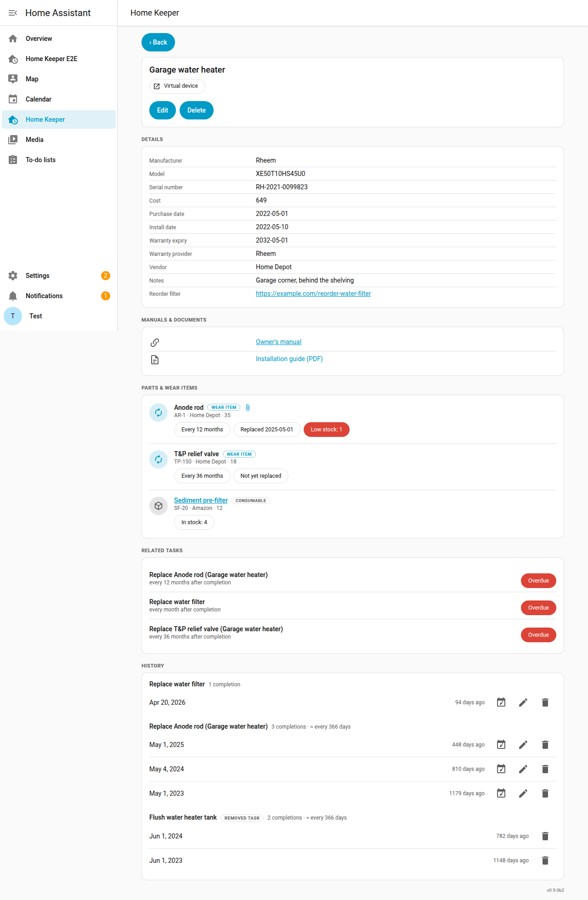Open Media panel
Image resolution: width=588 pixels, height=900 pixels.
[x=59, y=140]
